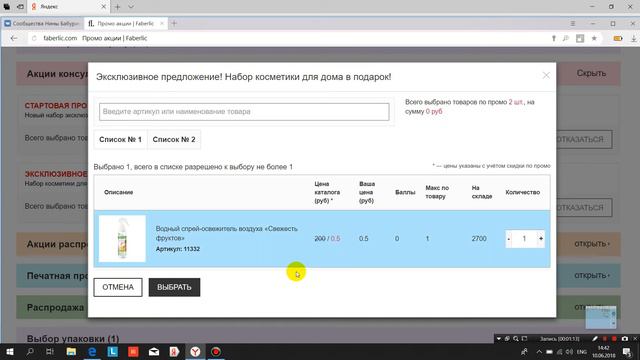This screenshot has height=360, width=640.
Task: Switch to Список № 1 tab
Action: pos(120,140)
